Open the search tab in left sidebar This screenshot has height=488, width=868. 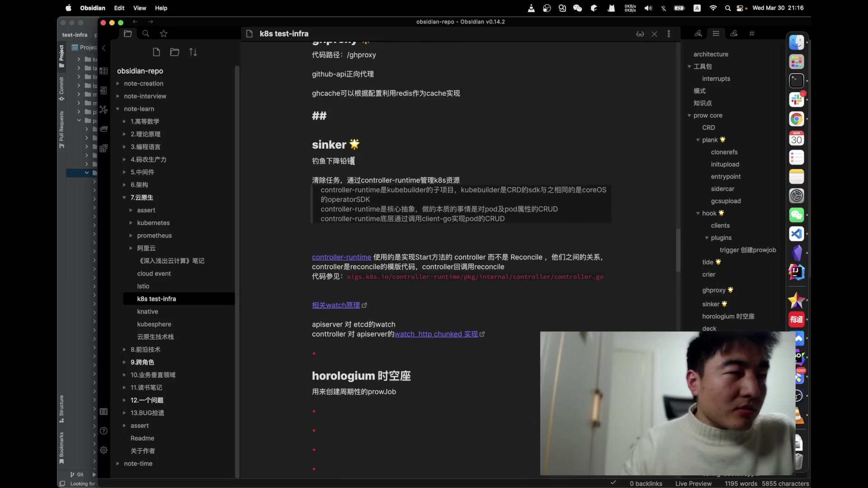click(146, 33)
